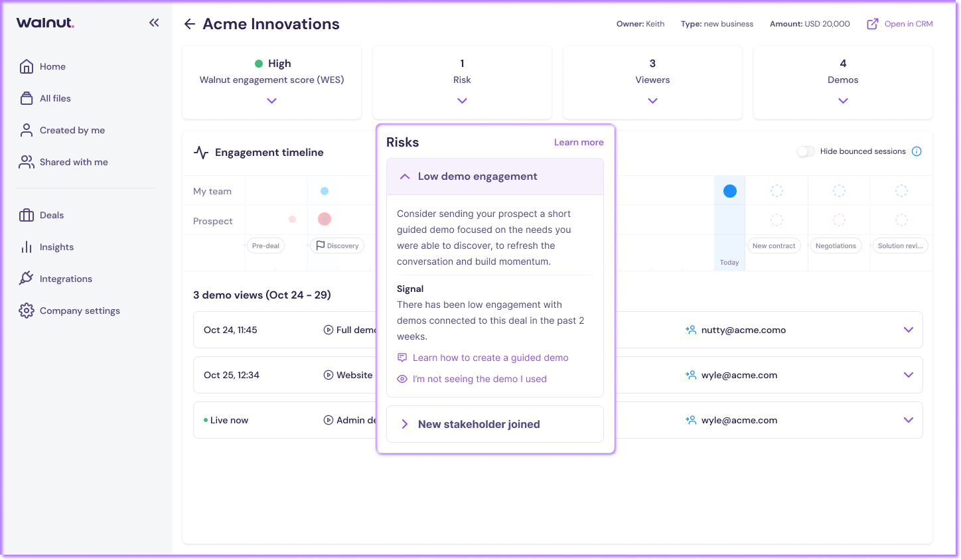Open Deals in the sidebar
Viewport: 961px width, 560px height.
[x=52, y=215]
